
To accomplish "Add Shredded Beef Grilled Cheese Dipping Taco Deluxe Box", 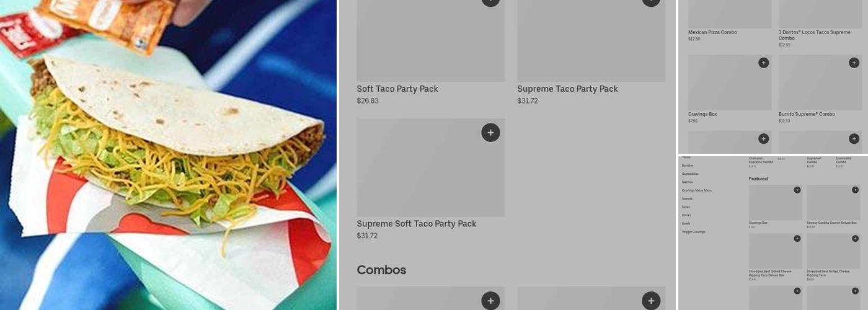I will [797, 238].
